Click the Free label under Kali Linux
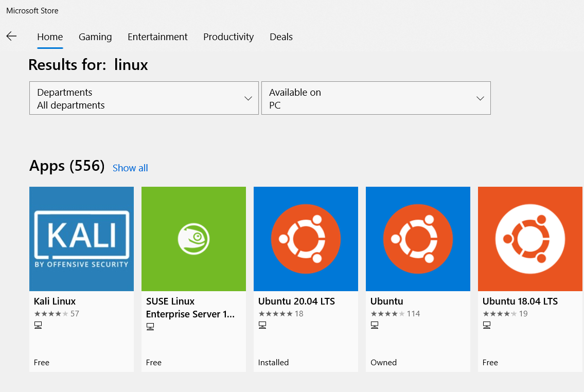 (x=42, y=362)
